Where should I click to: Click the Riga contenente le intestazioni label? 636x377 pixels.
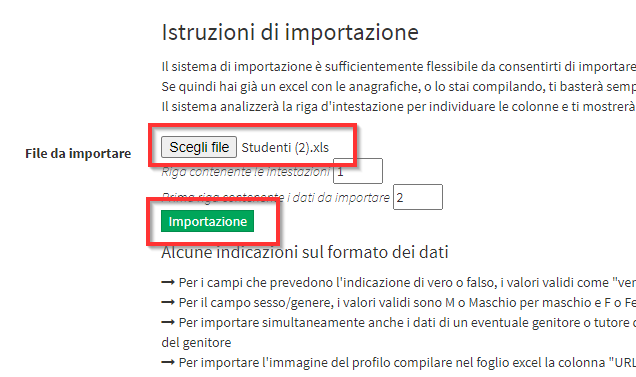pyautogui.click(x=246, y=172)
